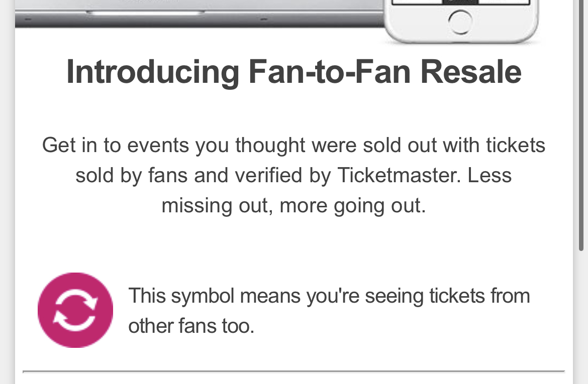Click the 'missing out, more going out' line
The height and width of the screenshot is (384, 588).
pos(293,206)
